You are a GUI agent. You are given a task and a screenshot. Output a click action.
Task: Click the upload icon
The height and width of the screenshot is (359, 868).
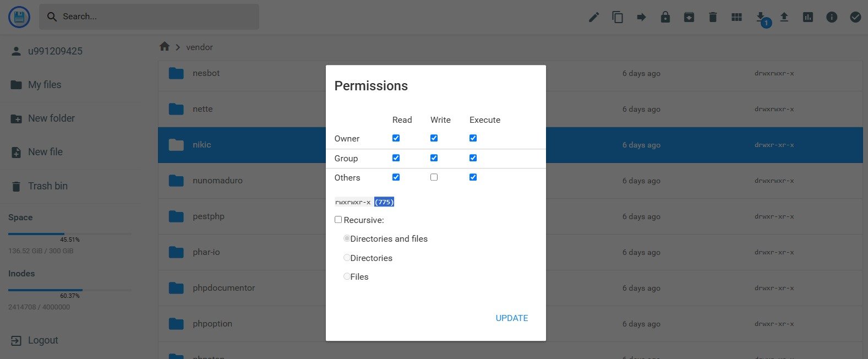point(784,17)
